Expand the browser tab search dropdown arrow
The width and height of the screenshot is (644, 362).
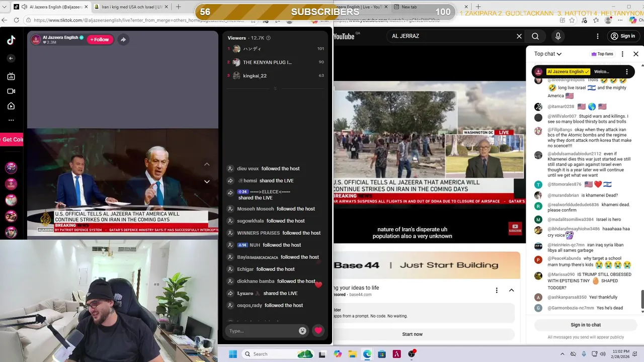pyautogui.click(x=5, y=7)
